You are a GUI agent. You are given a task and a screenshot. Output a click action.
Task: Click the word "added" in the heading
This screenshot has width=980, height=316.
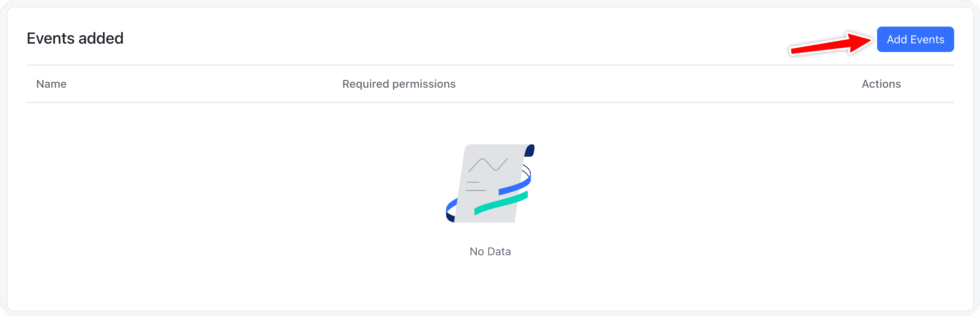pos(101,39)
